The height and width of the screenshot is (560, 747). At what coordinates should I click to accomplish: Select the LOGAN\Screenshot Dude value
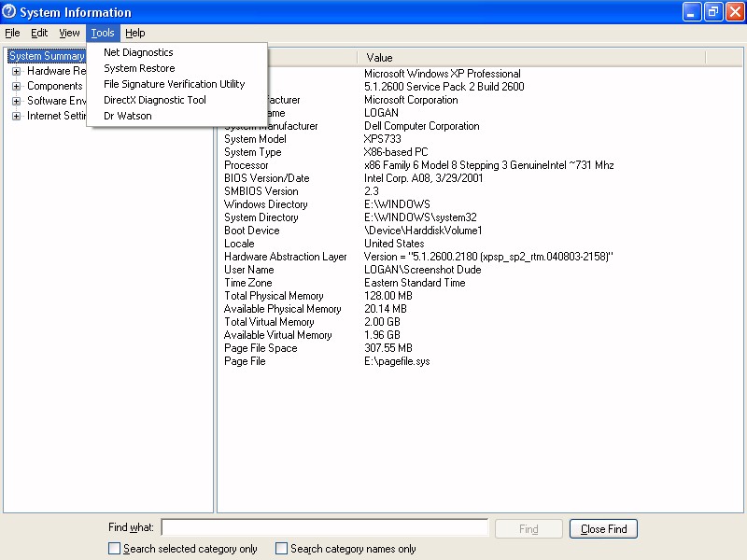(x=423, y=270)
